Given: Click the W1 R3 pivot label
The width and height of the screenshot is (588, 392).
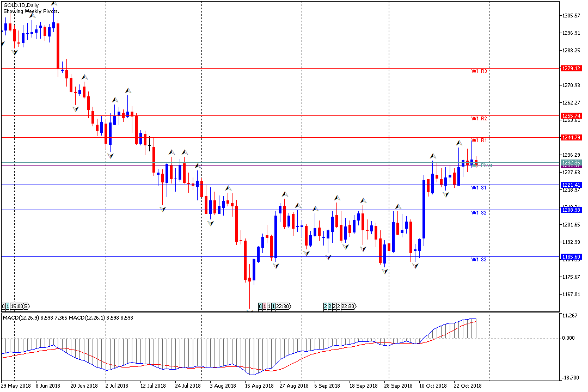Looking at the screenshot, I should (x=479, y=71).
